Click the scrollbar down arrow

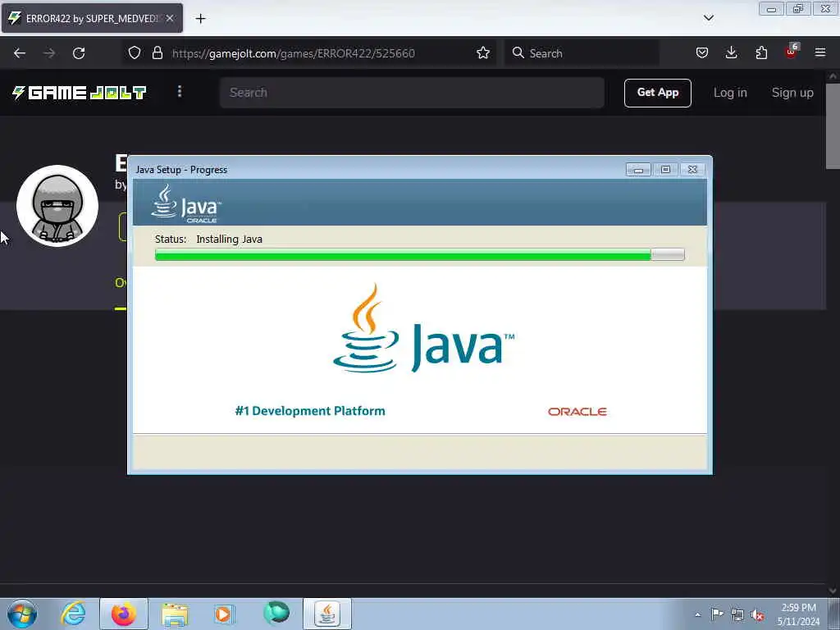(833, 591)
